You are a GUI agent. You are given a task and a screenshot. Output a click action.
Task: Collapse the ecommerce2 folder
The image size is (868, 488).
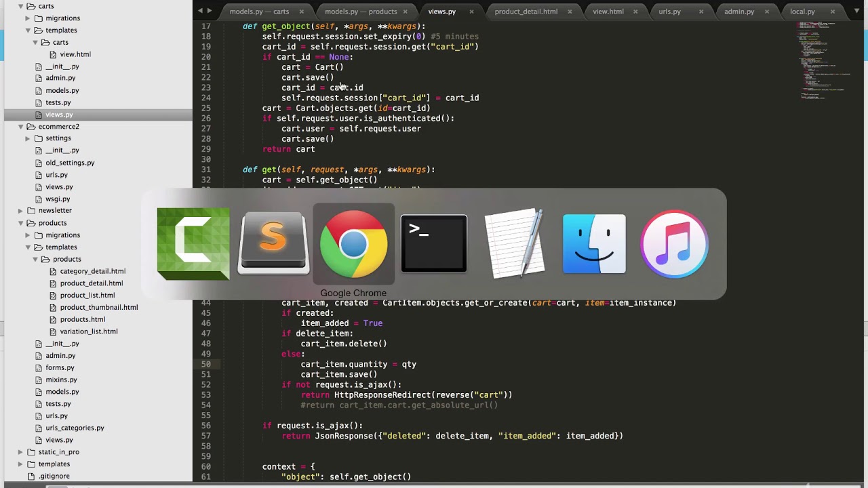pyautogui.click(x=21, y=127)
